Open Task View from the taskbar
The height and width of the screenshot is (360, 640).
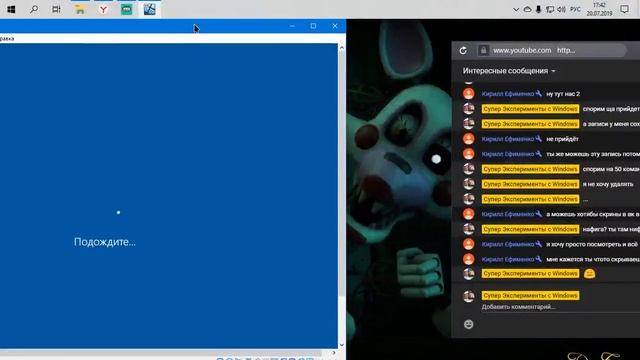tap(56, 9)
